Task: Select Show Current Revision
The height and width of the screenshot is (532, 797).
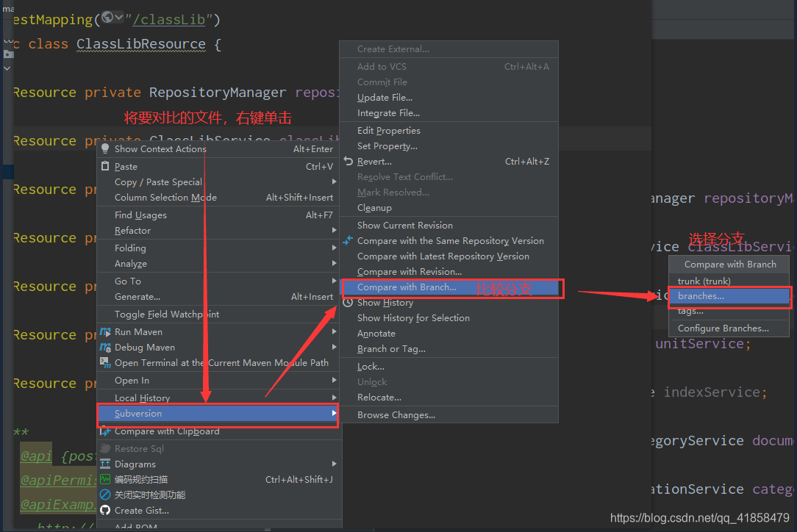Action: click(448, 225)
